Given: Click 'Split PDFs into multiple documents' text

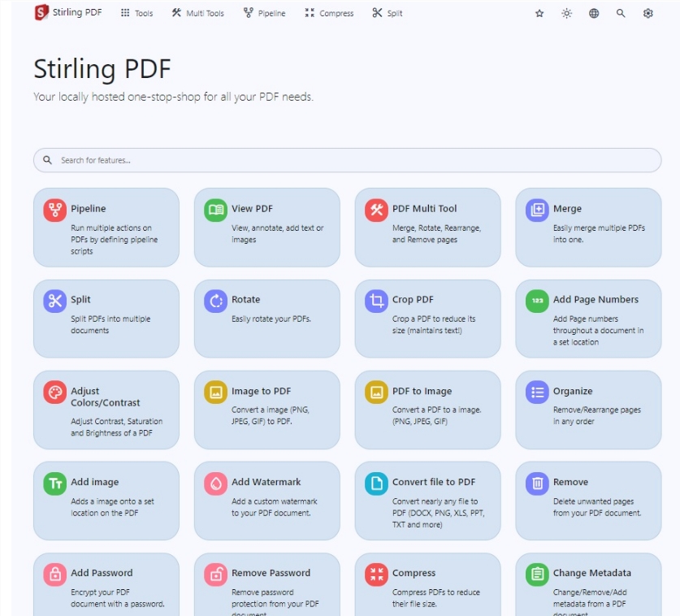Looking at the screenshot, I should click(110, 324).
